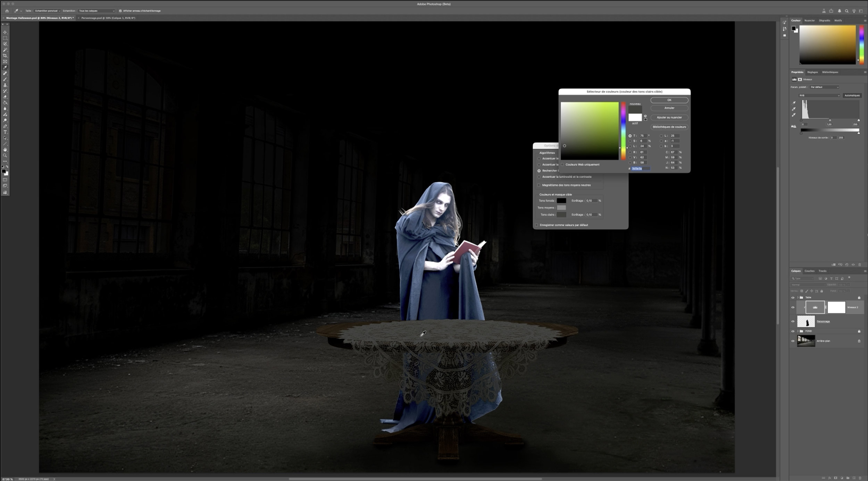Select the Zoom tool in toolbar
This screenshot has width=868, height=481.
coord(5,155)
